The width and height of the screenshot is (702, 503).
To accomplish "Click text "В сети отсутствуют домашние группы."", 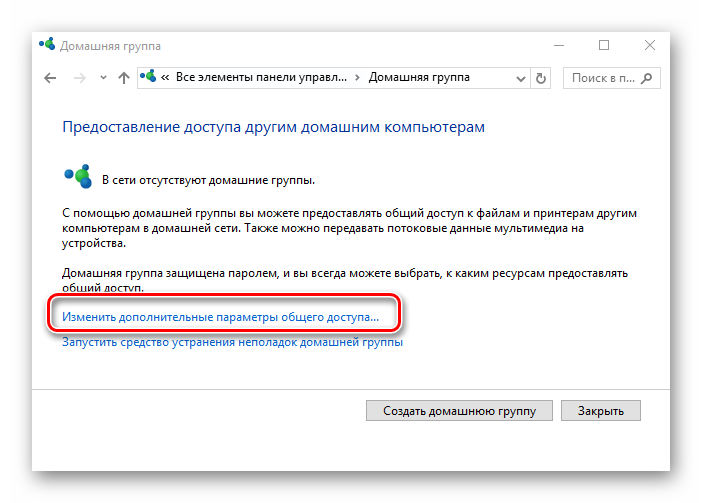I will (x=208, y=180).
